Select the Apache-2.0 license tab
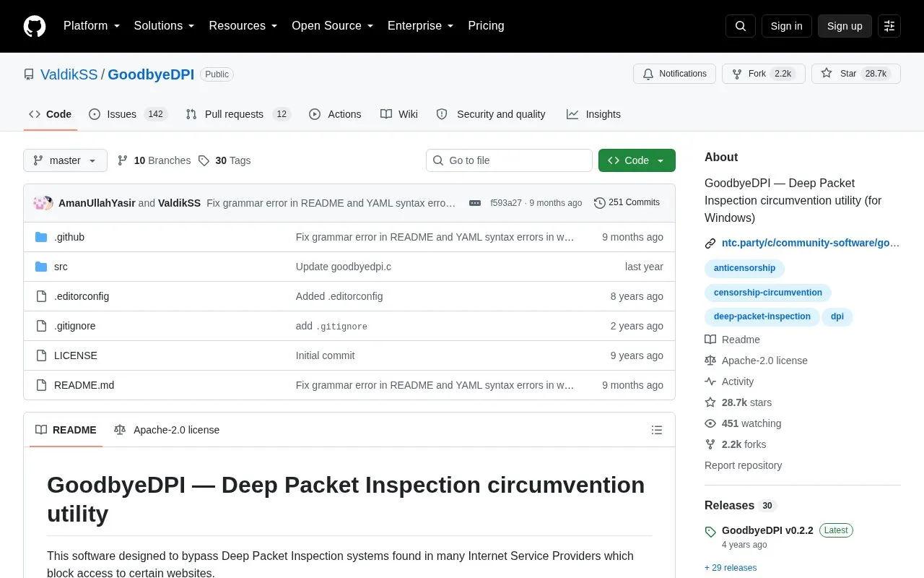This screenshot has height=578, width=924. 167,430
